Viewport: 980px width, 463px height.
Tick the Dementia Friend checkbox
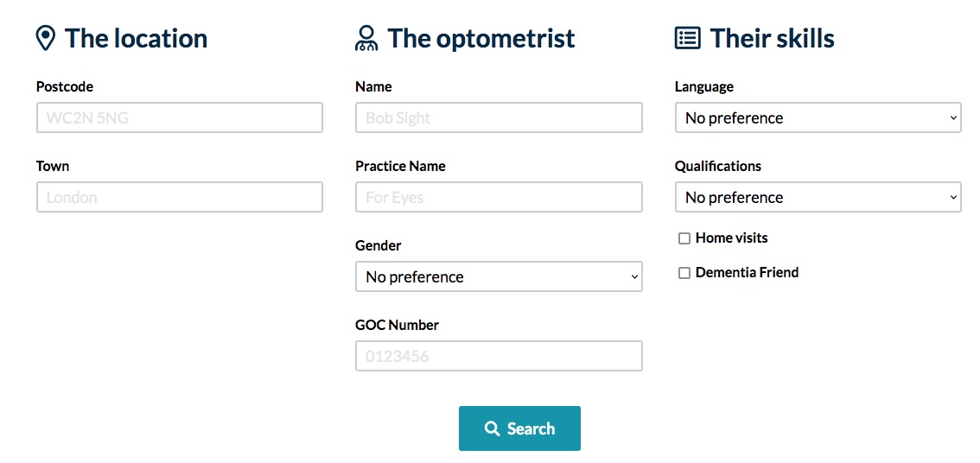pyautogui.click(x=684, y=273)
